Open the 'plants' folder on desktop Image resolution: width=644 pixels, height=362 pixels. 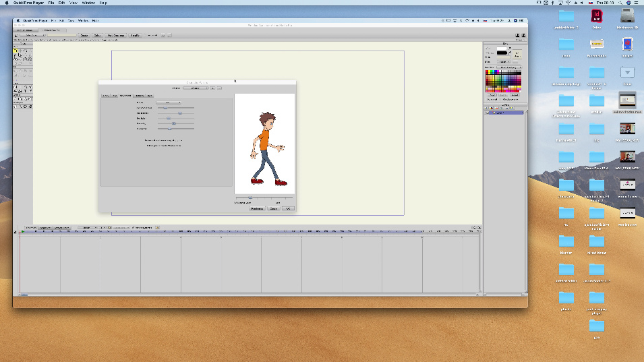click(x=566, y=297)
